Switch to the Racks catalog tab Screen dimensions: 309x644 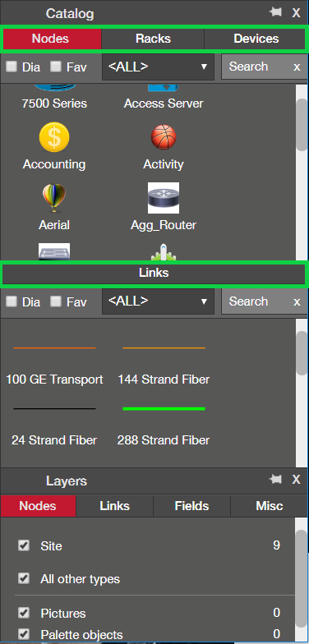(x=153, y=39)
